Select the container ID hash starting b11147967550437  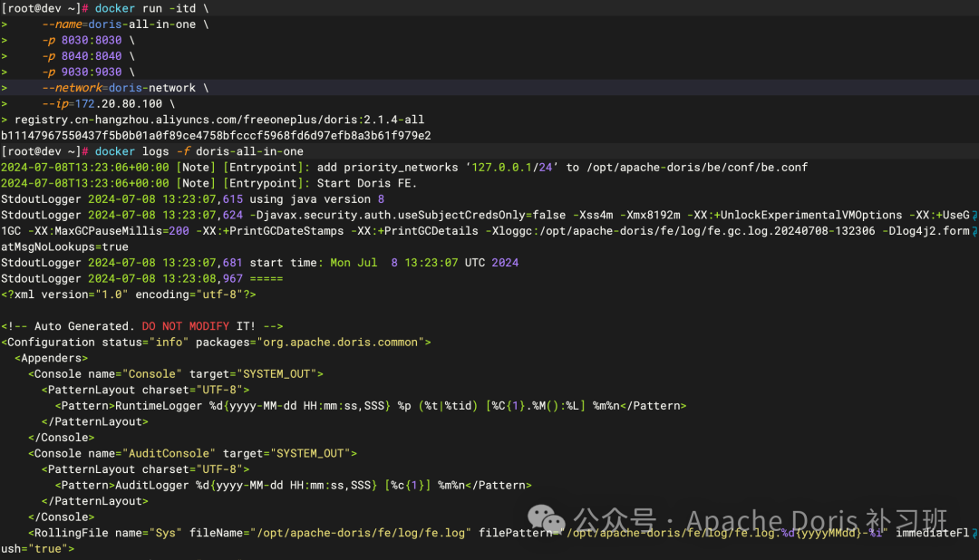click(x=216, y=136)
